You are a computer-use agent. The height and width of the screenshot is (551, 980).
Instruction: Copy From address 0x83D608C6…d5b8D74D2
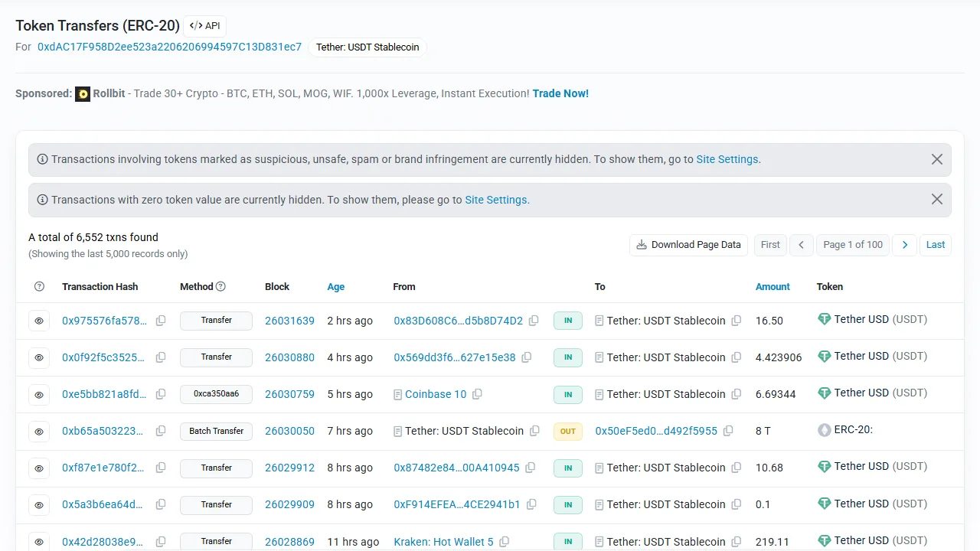534,321
